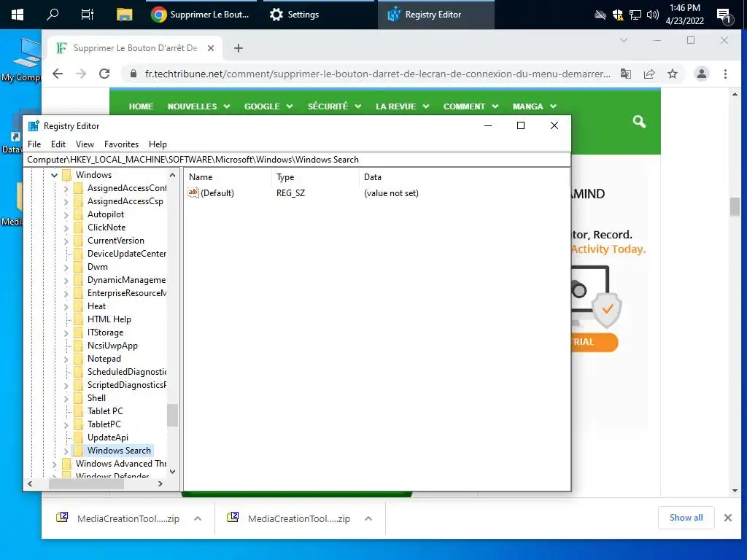The image size is (747, 560).
Task: Open the SÉCURITÉ dropdown menu
Action: point(334,106)
